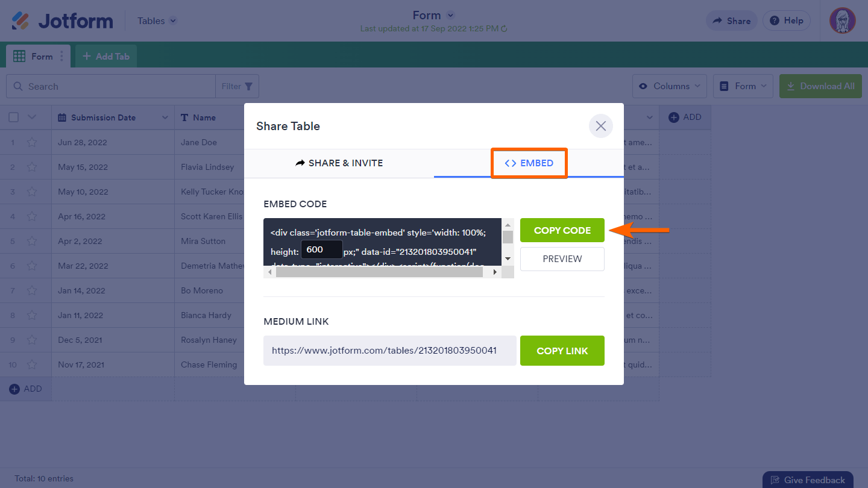Open the Filter button
Screen dimensions: 868x488
pos(237,86)
